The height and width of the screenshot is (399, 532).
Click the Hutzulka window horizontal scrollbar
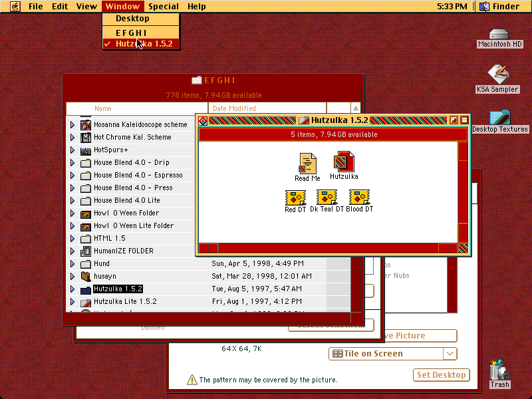(x=328, y=248)
